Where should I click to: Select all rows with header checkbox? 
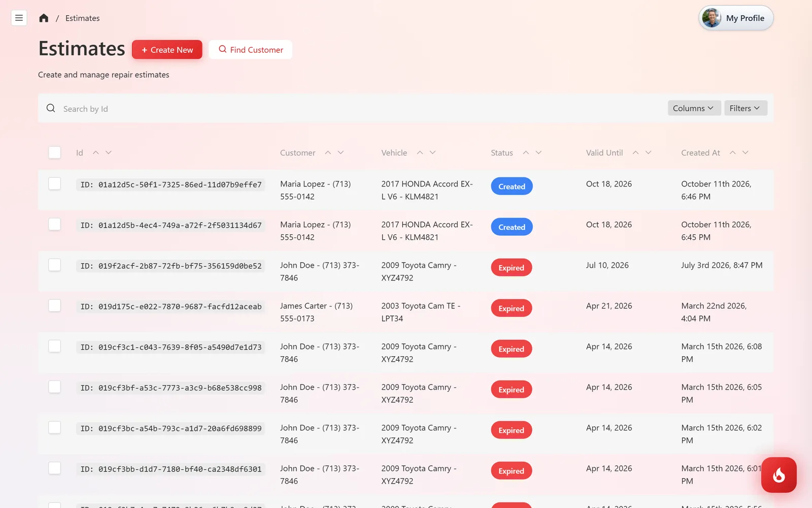(54, 152)
